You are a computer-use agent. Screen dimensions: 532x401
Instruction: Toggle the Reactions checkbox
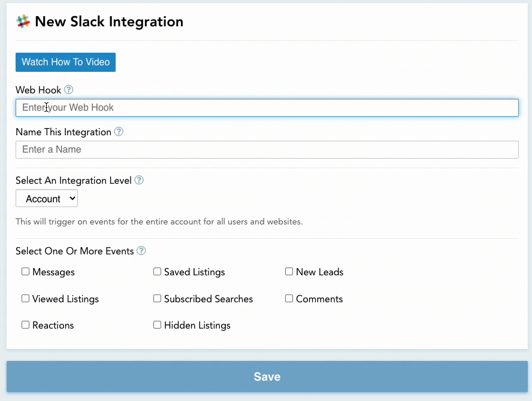(25, 325)
